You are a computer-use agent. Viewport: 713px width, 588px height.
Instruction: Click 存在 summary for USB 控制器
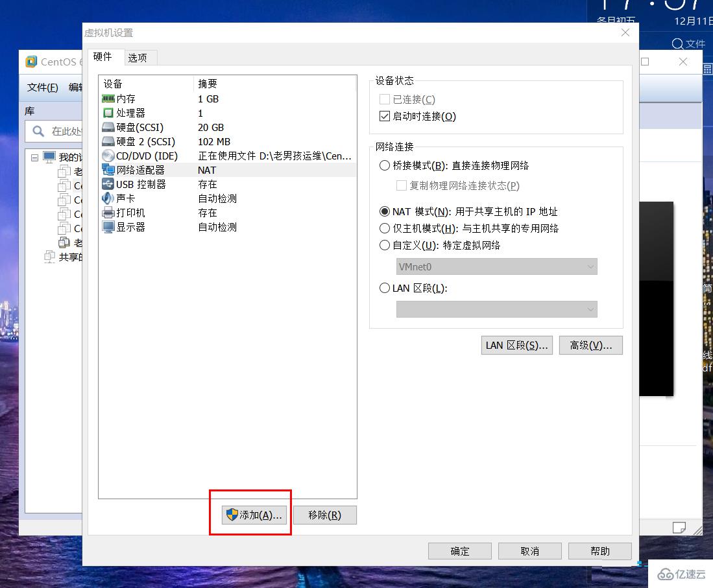coord(208,185)
